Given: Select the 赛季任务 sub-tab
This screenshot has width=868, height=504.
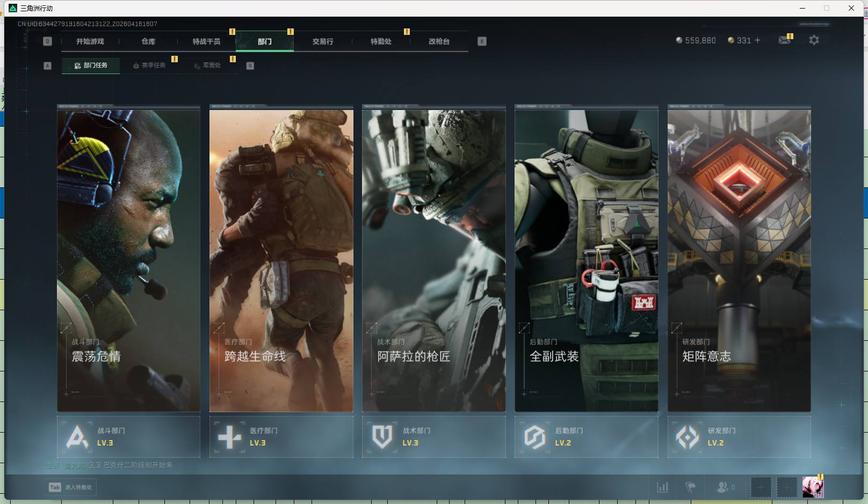Looking at the screenshot, I should pyautogui.click(x=149, y=65).
